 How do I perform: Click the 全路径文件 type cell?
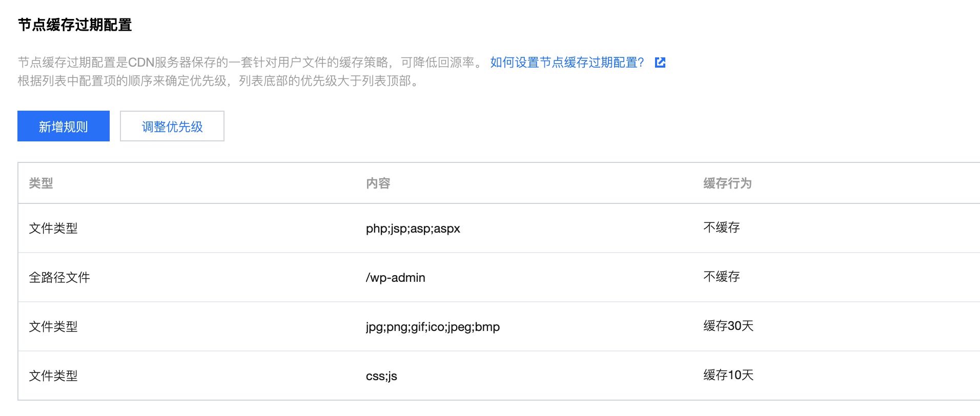click(59, 278)
